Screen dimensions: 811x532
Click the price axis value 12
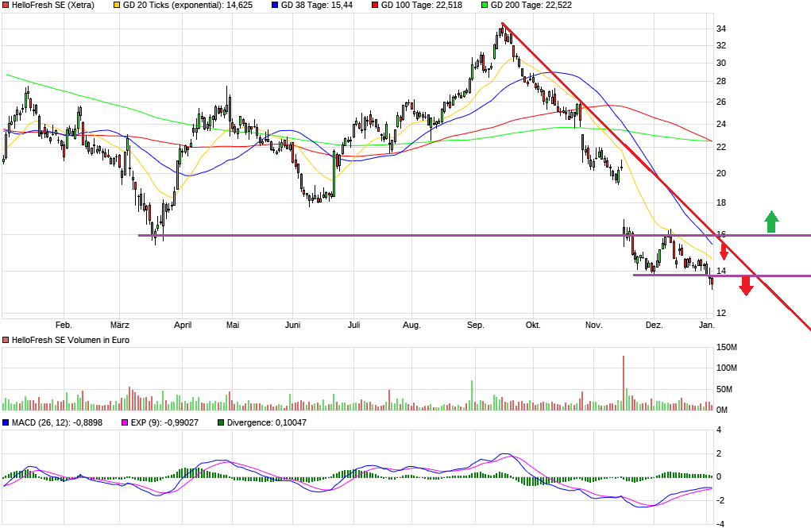tap(721, 314)
